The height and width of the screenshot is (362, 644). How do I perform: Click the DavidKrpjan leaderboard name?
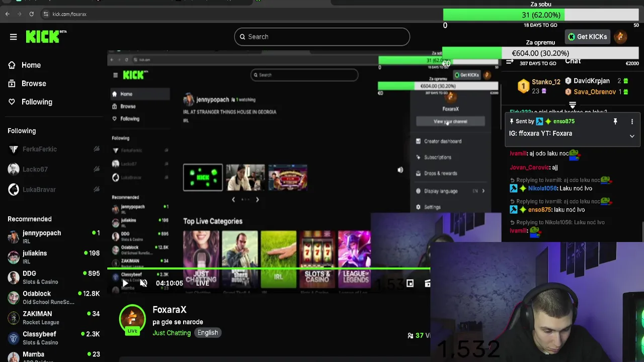coord(592,81)
